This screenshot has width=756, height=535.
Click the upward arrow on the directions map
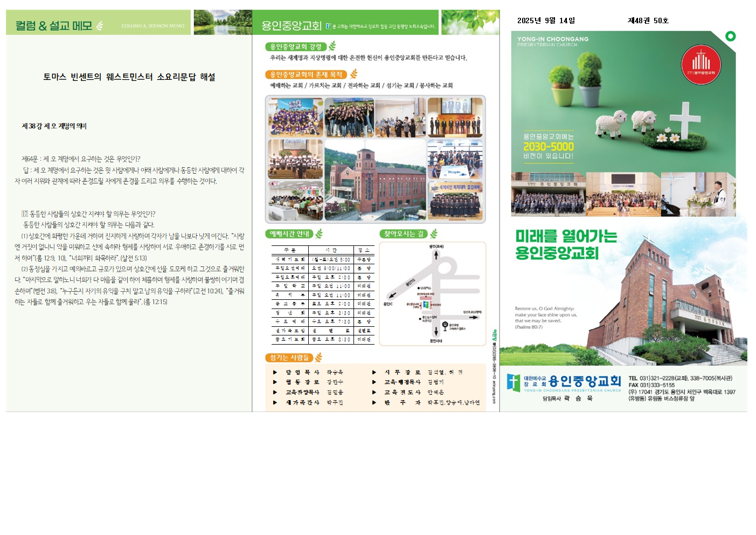point(436,255)
